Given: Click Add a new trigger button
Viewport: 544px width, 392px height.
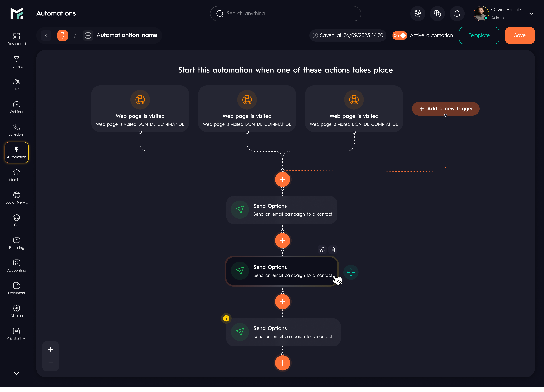Looking at the screenshot, I should pyautogui.click(x=446, y=109).
